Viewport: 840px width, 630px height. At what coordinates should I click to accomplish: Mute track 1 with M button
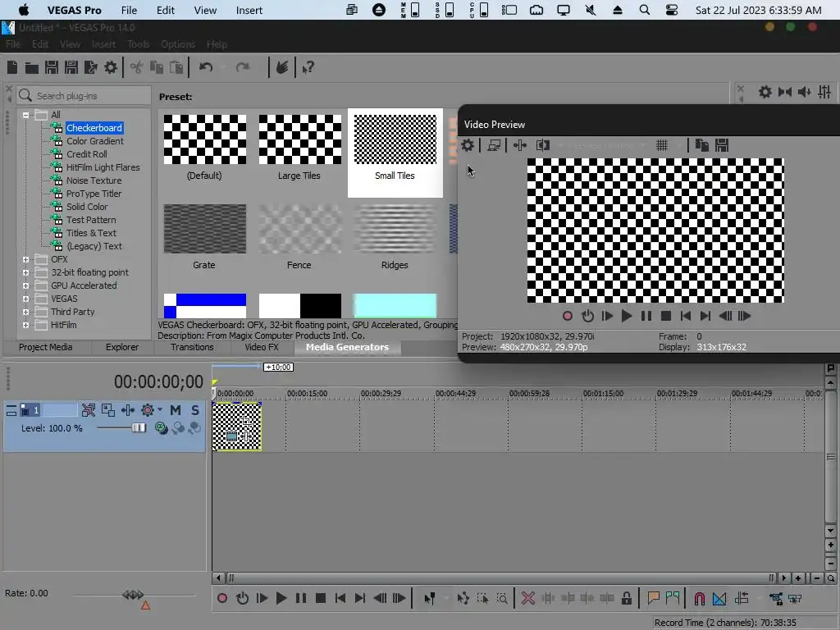coord(176,410)
